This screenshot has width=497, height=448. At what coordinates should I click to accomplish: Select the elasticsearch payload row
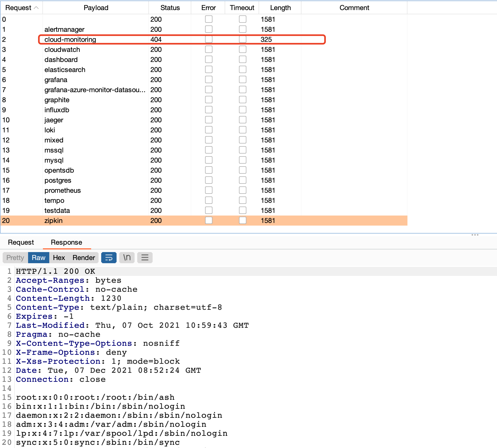coord(204,70)
